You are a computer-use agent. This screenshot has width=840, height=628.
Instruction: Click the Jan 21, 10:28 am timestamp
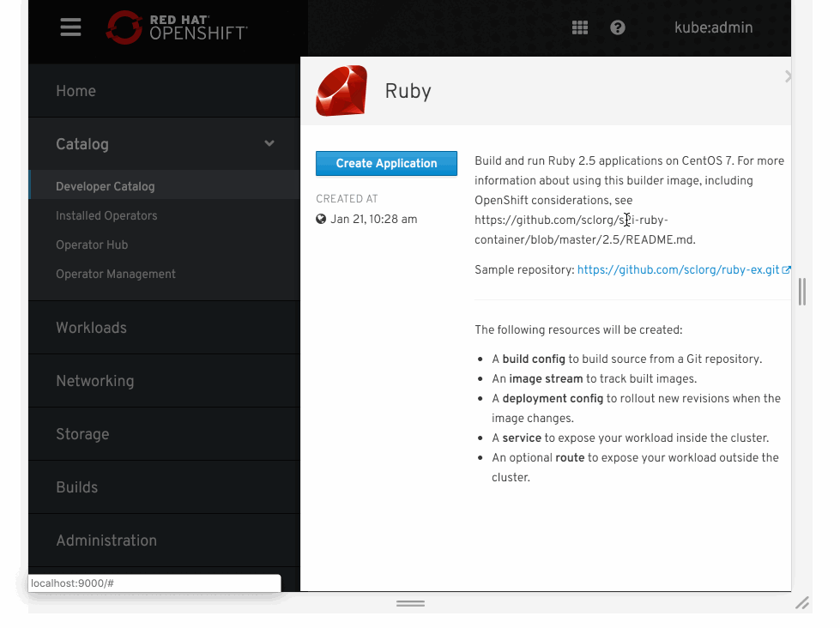coord(373,219)
